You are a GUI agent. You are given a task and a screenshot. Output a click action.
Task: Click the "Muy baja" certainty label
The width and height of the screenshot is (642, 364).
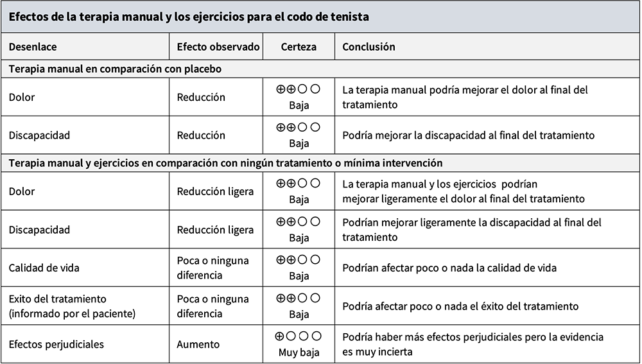(299, 352)
